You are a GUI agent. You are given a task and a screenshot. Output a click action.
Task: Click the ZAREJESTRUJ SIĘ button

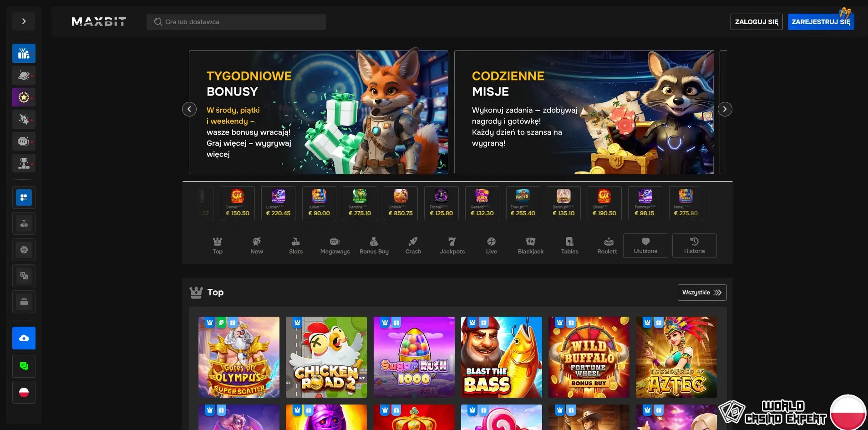point(821,21)
